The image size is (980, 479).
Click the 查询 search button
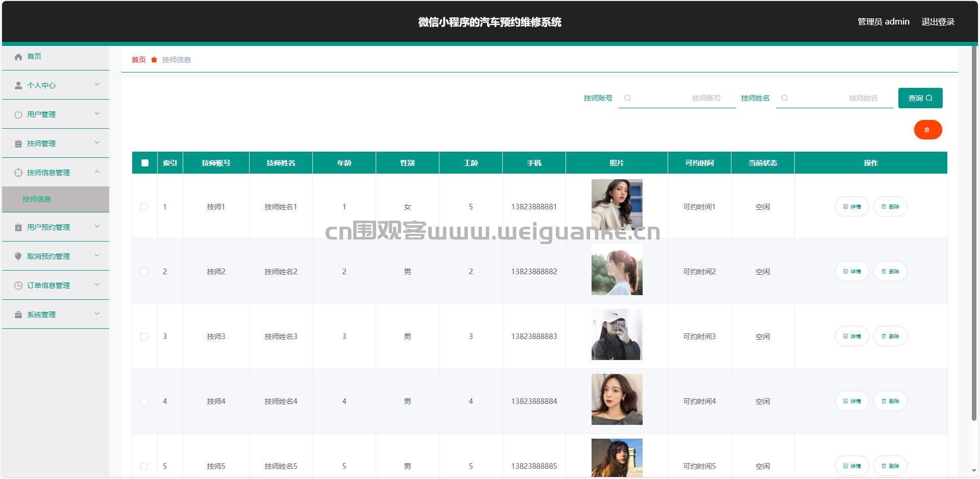[x=920, y=98]
